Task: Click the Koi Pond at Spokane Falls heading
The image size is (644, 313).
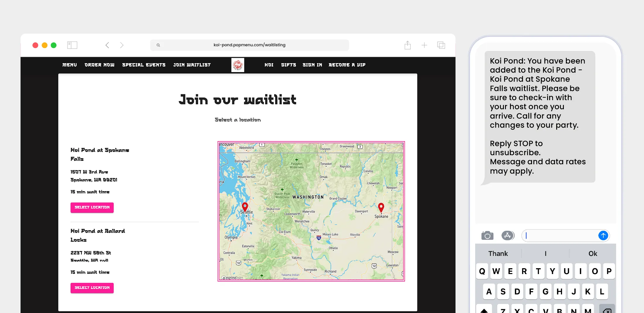Action: coord(100,154)
